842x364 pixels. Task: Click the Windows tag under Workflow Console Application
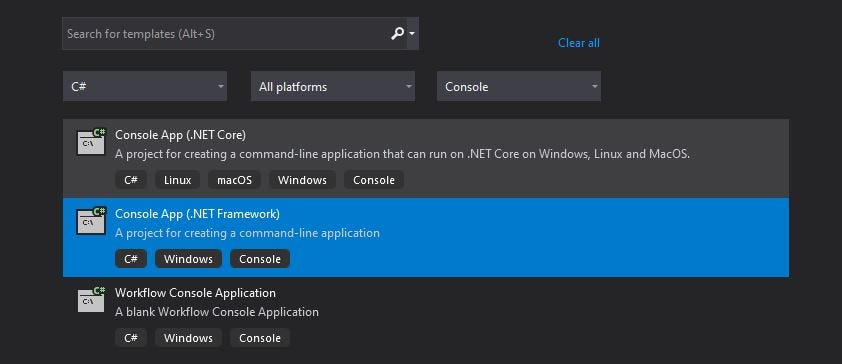point(188,338)
